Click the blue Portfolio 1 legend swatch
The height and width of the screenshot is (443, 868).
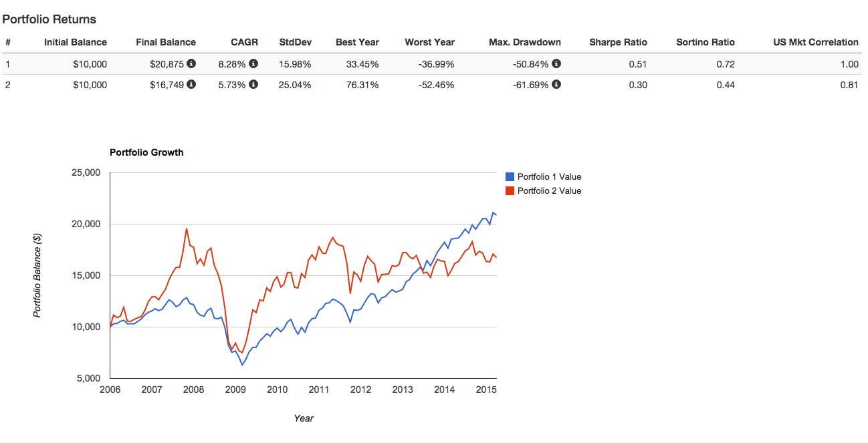510,177
